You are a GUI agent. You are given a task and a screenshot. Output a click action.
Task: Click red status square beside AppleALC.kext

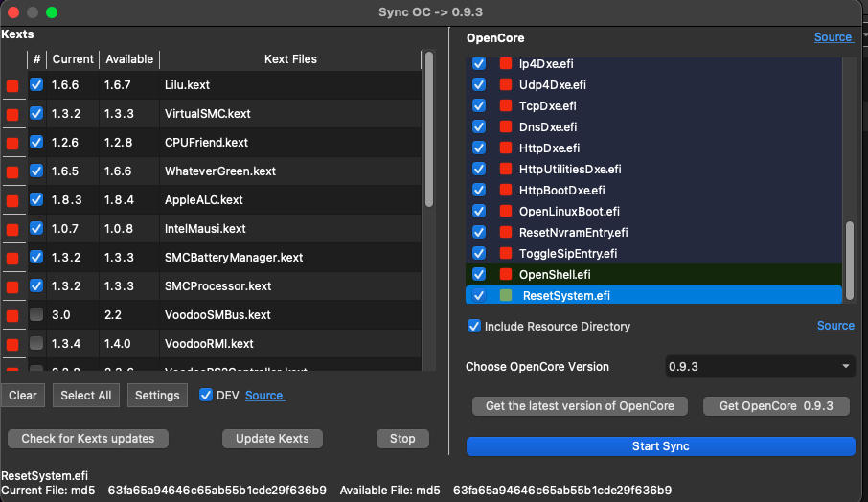click(x=12, y=201)
